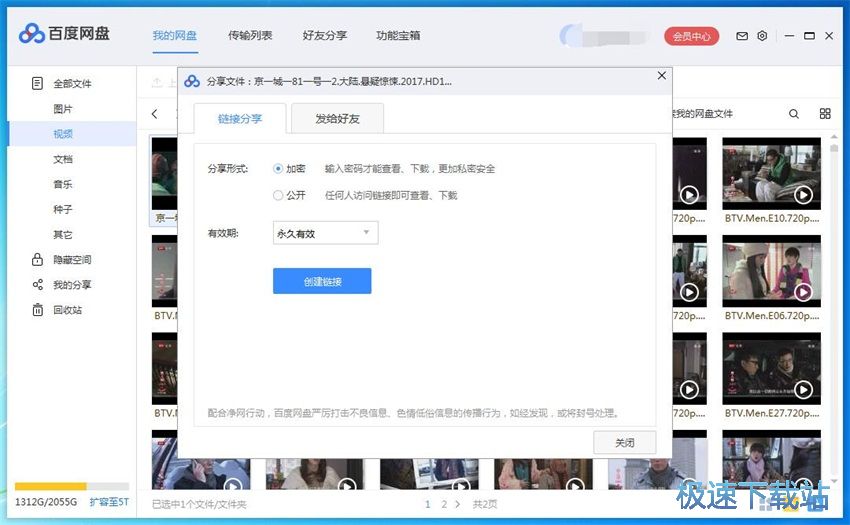Click the file list vertical scrollbar
The height and width of the screenshot is (525, 850).
pyautogui.click(x=834, y=309)
